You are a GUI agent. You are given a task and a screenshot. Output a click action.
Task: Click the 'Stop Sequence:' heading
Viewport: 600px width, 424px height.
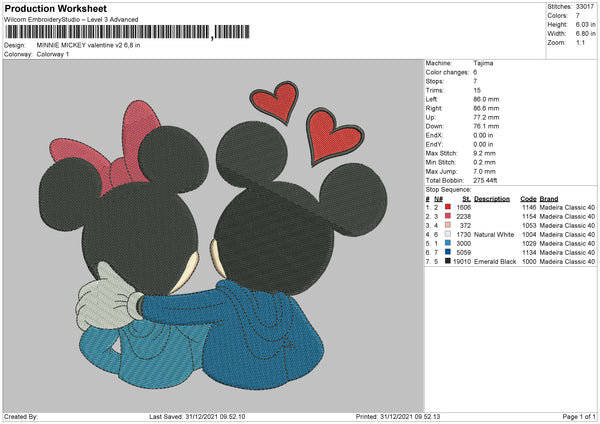click(448, 190)
